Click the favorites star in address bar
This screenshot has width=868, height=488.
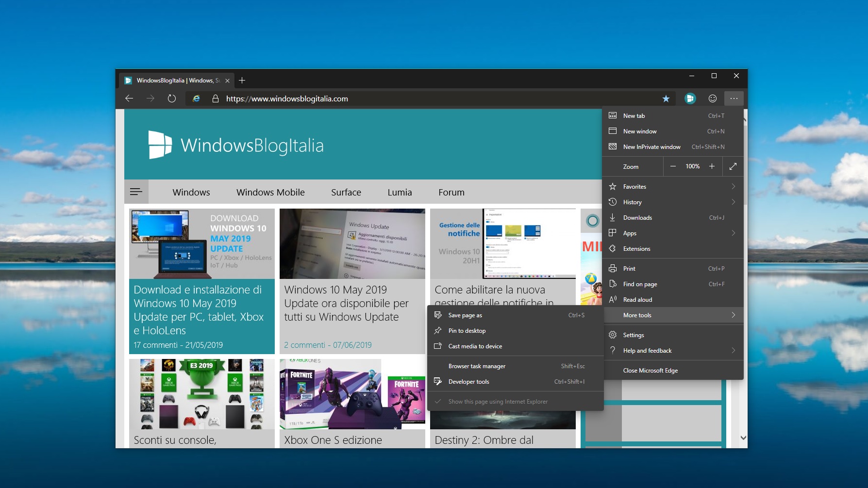click(666, 98)
